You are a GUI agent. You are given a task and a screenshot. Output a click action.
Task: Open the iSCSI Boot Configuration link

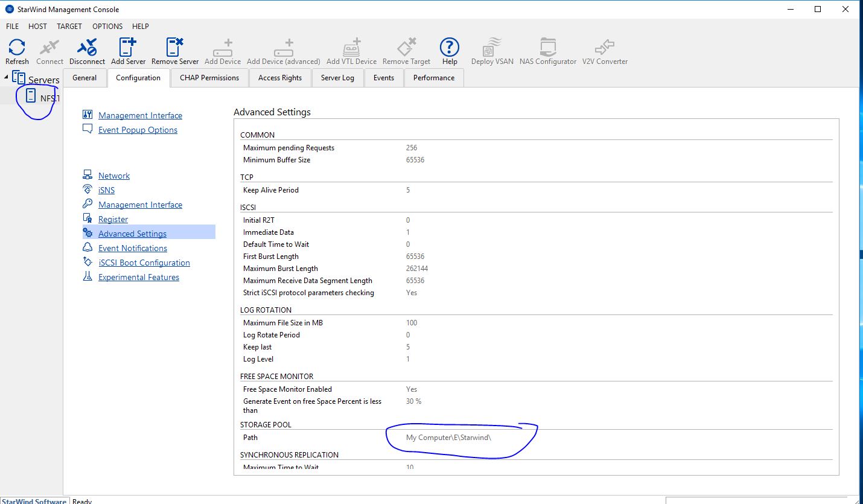coord(144,263)
